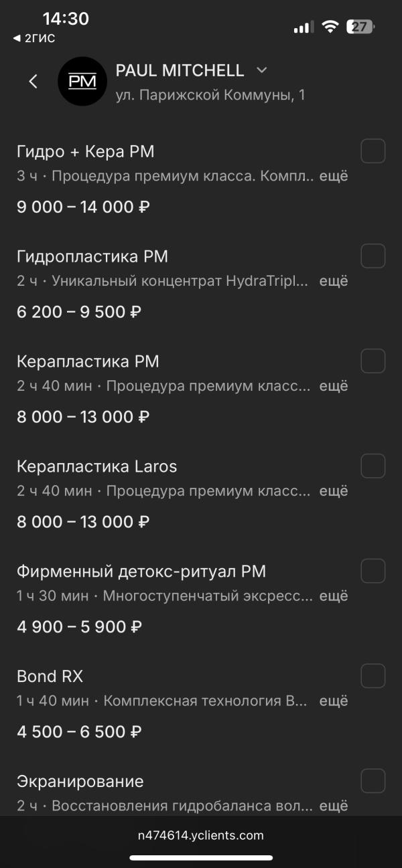Select the Bond RX service checkbox
Screen dimensions: 402x868
point(373,676)
